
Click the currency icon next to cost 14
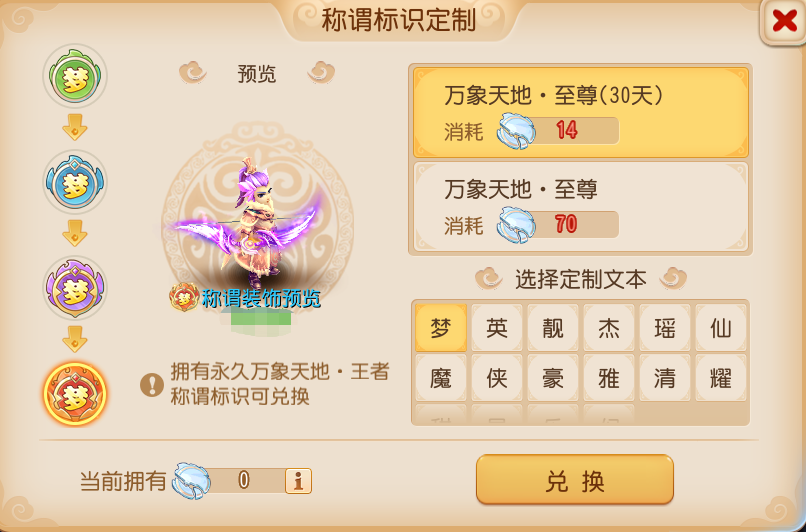point(516,132)
